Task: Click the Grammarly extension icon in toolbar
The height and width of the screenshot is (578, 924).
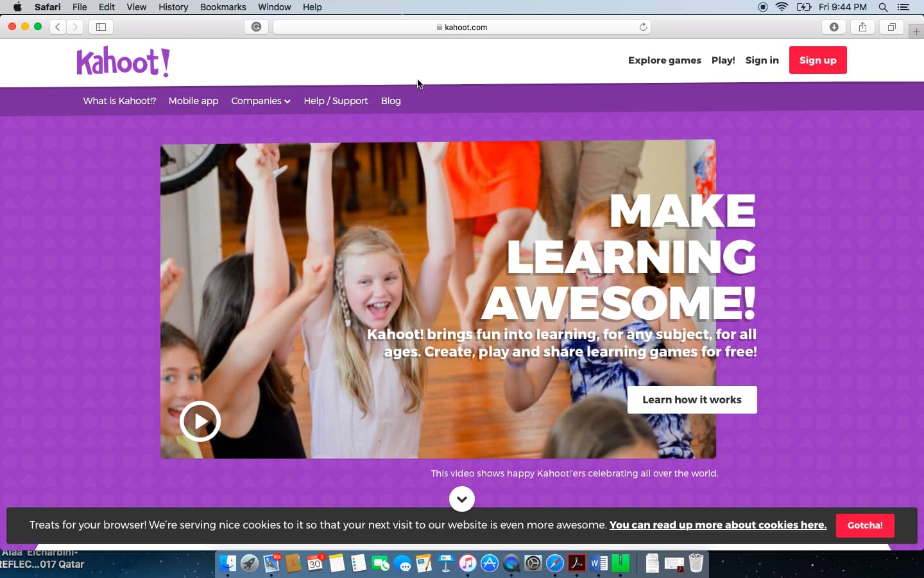Action: click(x=256, y=27)
